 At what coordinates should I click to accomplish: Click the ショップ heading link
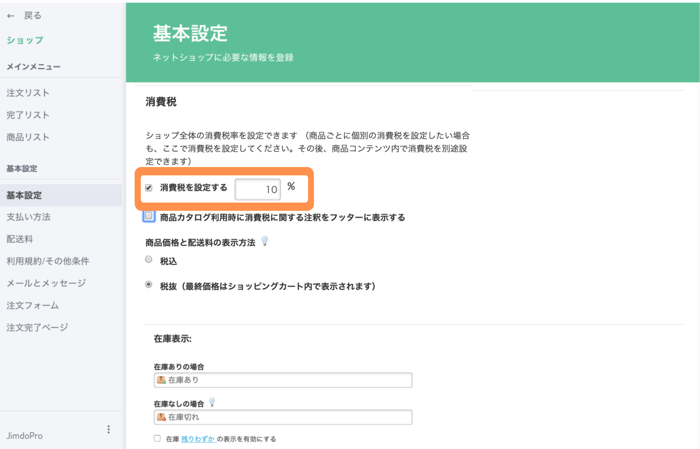coord(25,40)
